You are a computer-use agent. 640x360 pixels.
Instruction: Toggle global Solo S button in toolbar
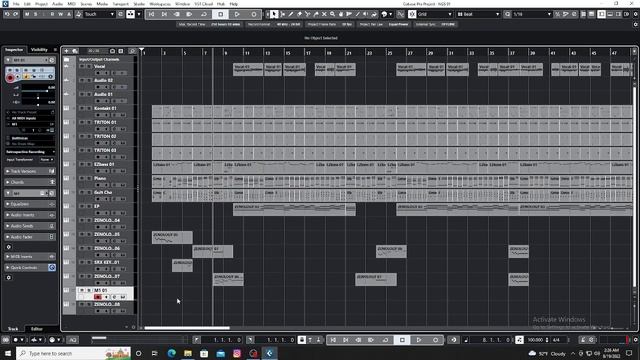tap(36, 14)
